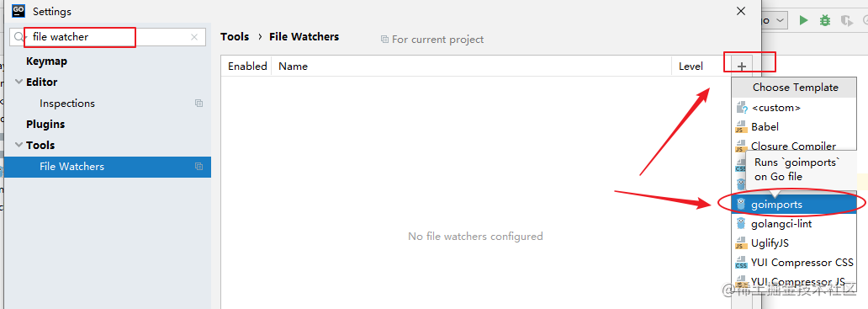Open the Plugins settings page
Screen dimensions: 868x309
click(x=45, y=124)
